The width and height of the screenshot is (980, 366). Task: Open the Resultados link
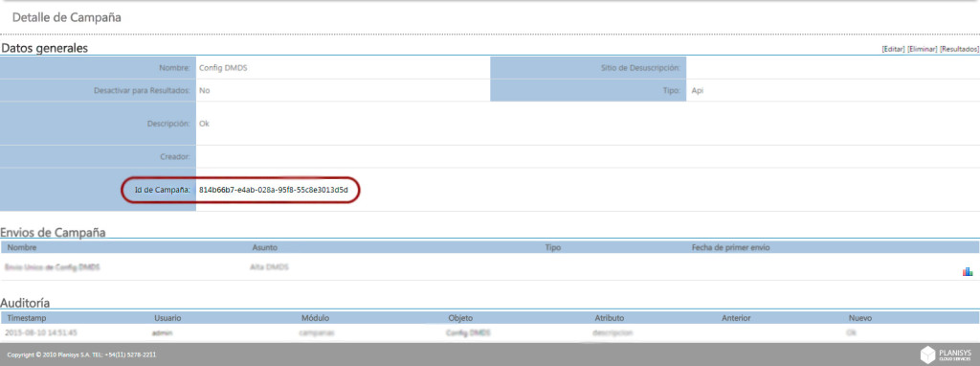pos(959,49)
